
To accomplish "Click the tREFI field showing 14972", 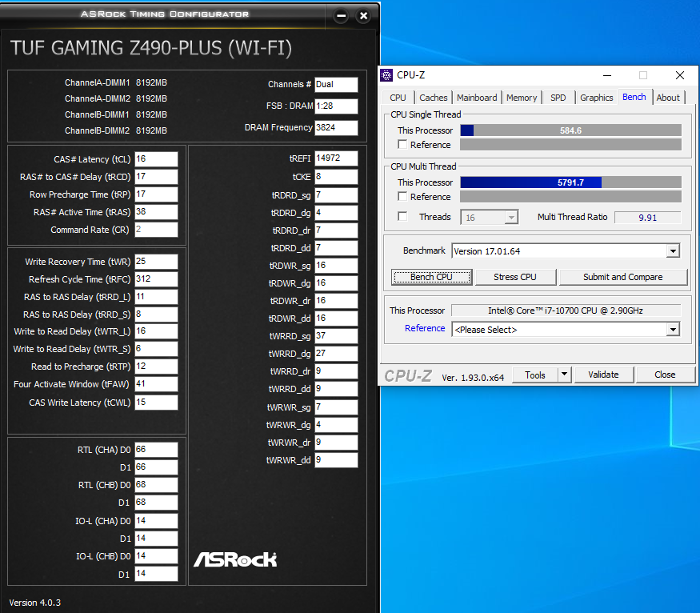I will click(x=336, y=158).
